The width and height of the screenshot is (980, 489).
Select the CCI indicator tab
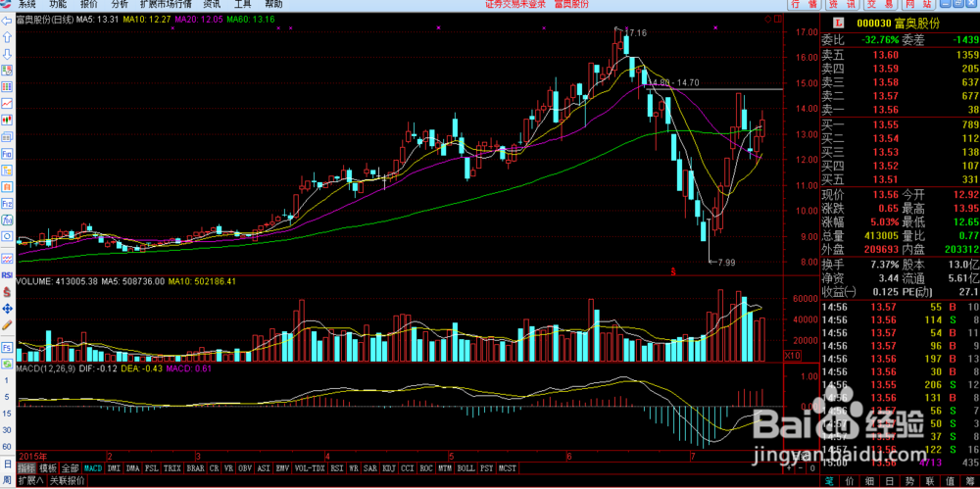[410, 467]
